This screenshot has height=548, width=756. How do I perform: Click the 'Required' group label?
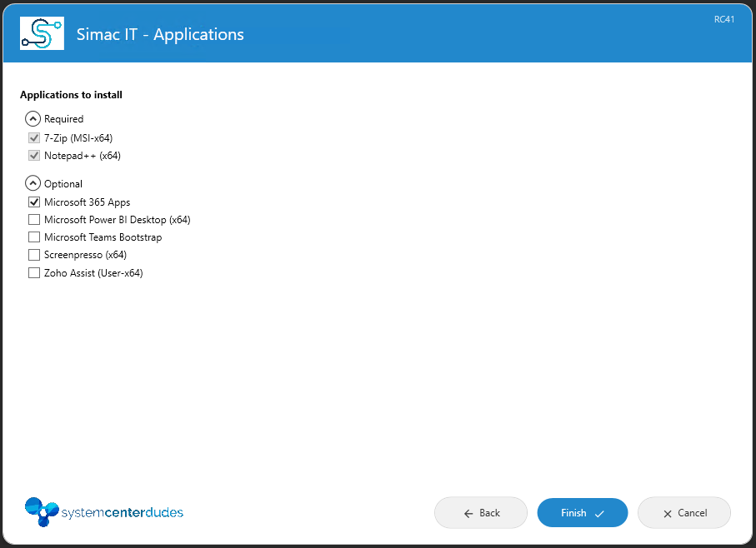[63, 119]
